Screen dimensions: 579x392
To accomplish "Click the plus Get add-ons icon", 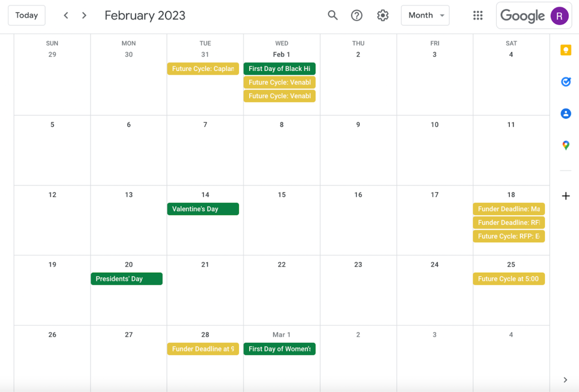I will 565,196.
